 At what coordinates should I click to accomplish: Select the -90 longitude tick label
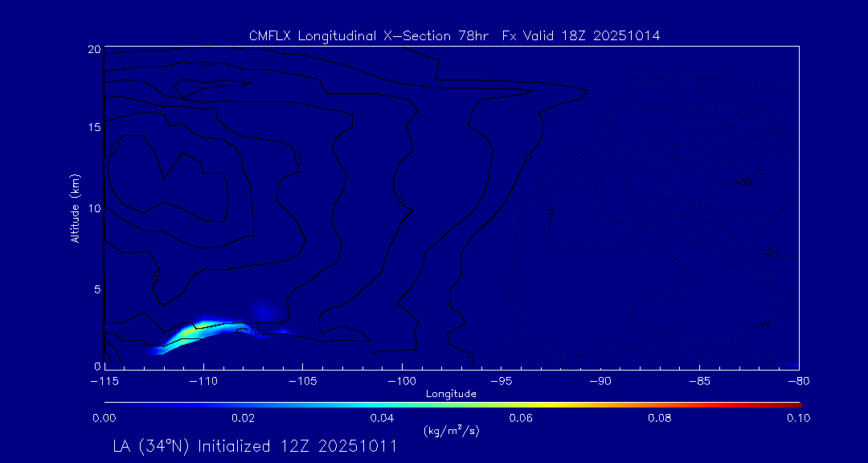pyautogui.click(x=600, y=380)
